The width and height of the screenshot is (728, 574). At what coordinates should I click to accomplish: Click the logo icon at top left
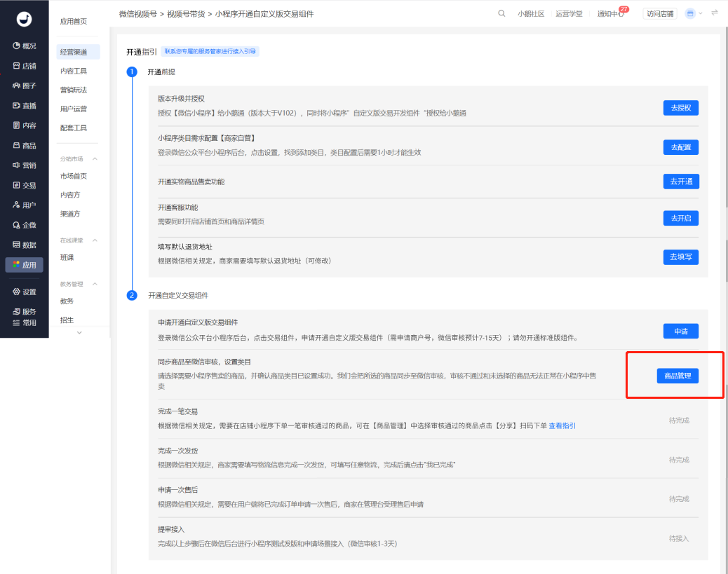coord(24,19)
